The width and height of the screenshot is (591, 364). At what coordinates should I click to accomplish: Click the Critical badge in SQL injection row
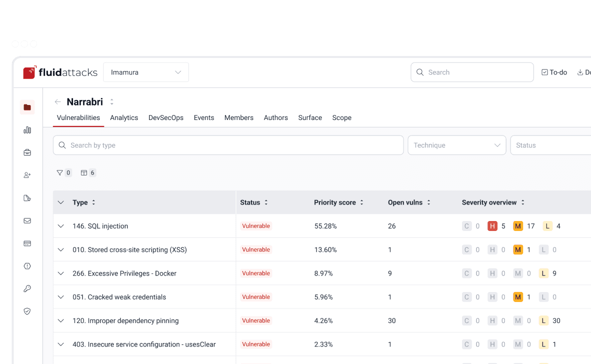coord(466,226)
